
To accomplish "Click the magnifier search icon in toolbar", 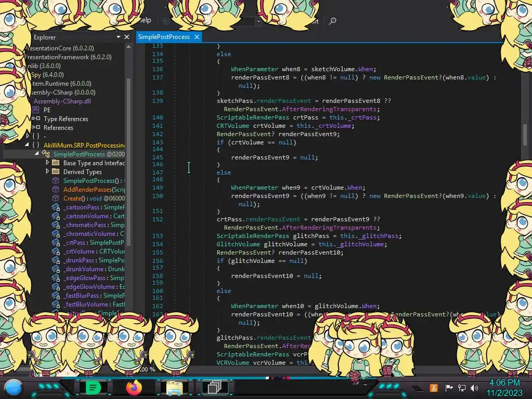I will point(332,21).
